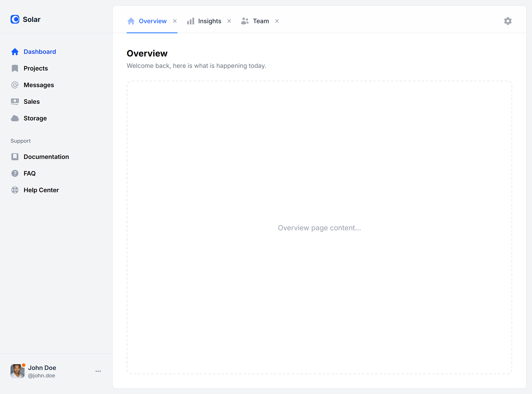Image resolution: width=532 pixels, height=394 pixels.
Task: Click the Projects bookmark icon
Action: 15,69
